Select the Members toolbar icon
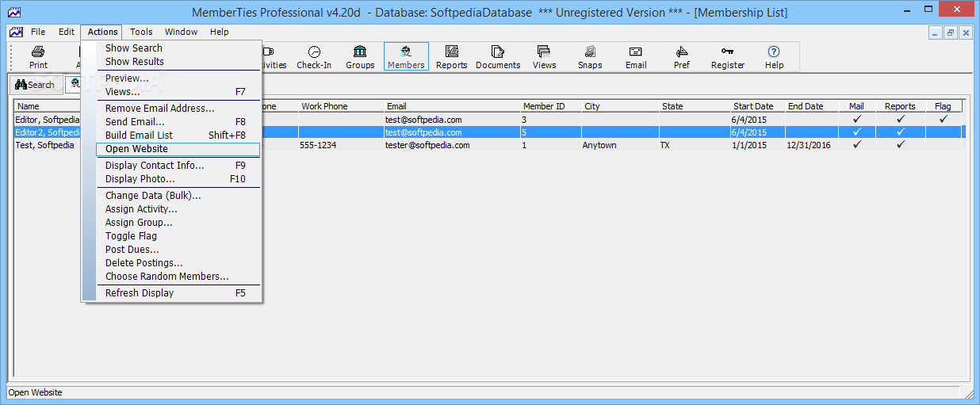This screenshot has width=980, height=405. click(x=406, y=57)
